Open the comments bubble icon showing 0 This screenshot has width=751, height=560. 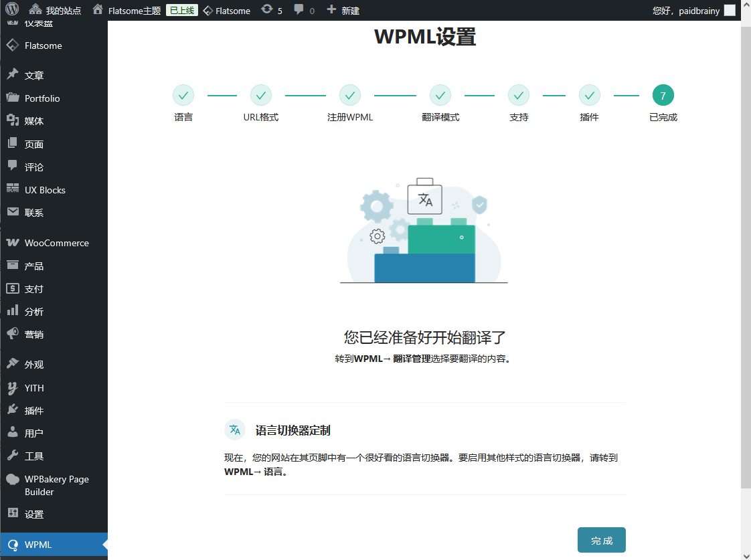point(299,9)
